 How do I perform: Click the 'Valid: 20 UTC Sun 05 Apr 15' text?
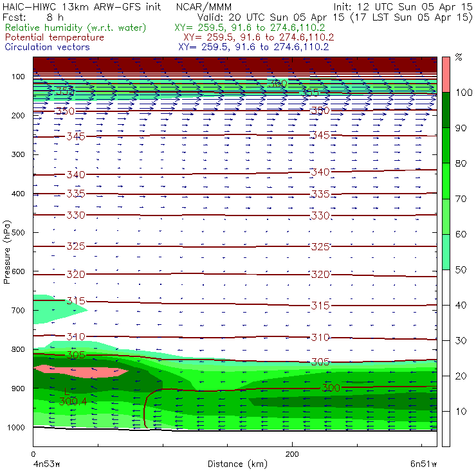tap(271, 17)
